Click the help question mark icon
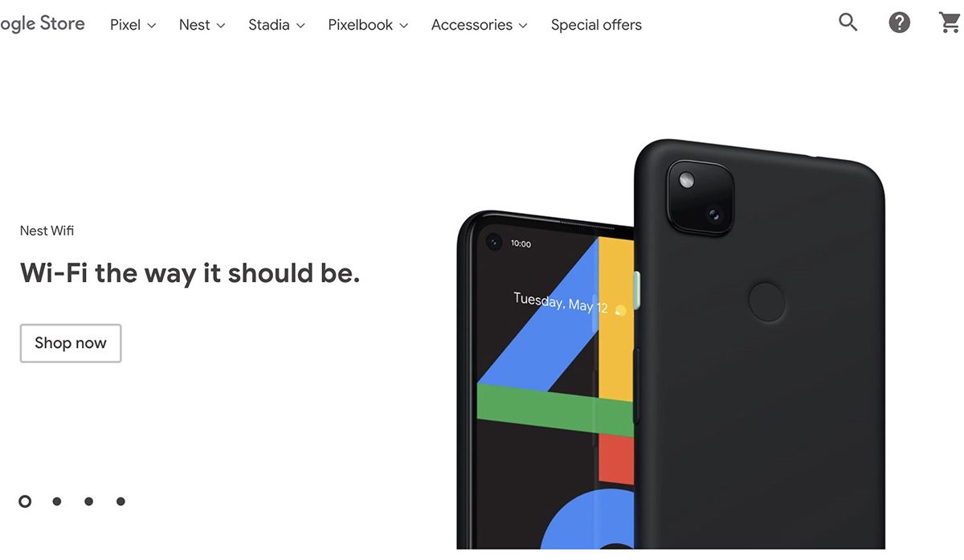This screenshot has height=560, width=964. tap(900, 22)
